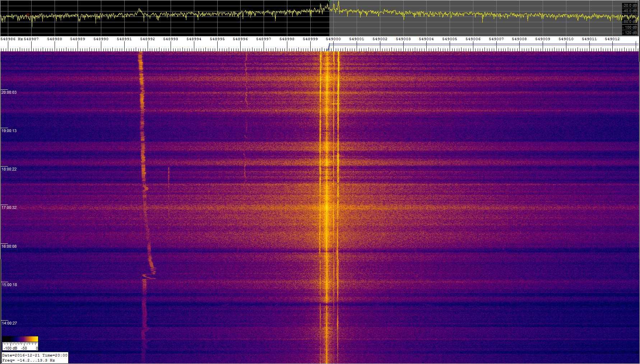640x364 pixels.
Task: Click the red marker on spectrum trace near 548987
Action: 28,15
